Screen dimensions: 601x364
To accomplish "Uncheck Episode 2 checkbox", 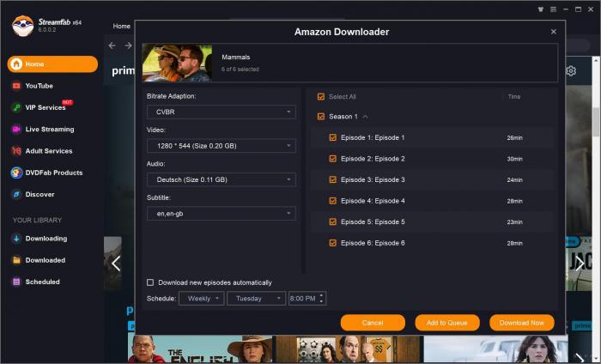I will click(333, 158).
